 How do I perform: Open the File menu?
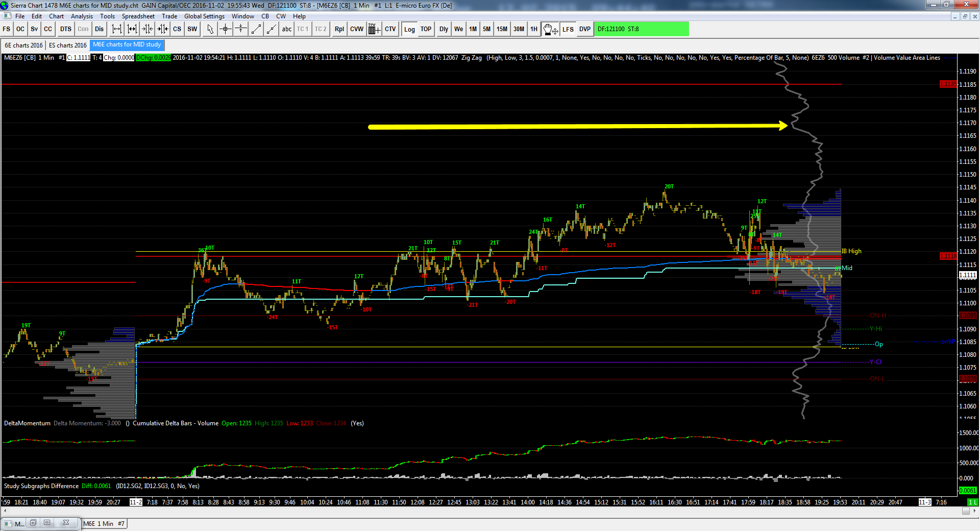click(x=20, y=16)
